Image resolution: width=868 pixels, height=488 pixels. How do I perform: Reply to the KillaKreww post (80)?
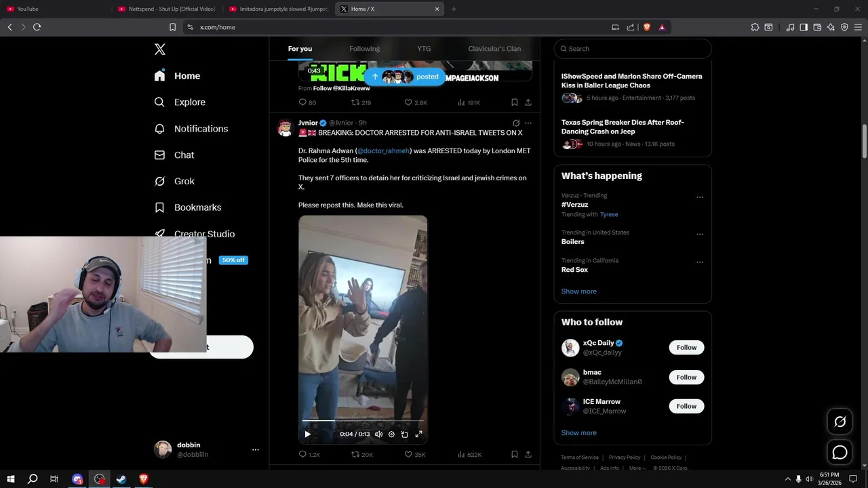click(x=307, y=102)
